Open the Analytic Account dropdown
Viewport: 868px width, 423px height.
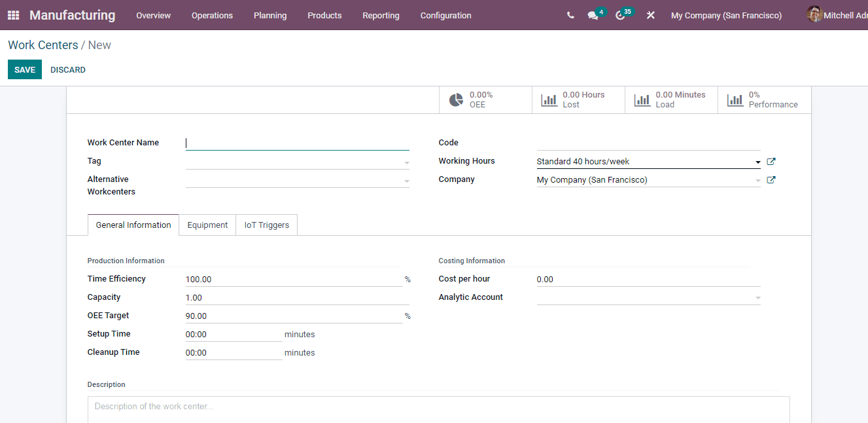click(x=757, y=297)
